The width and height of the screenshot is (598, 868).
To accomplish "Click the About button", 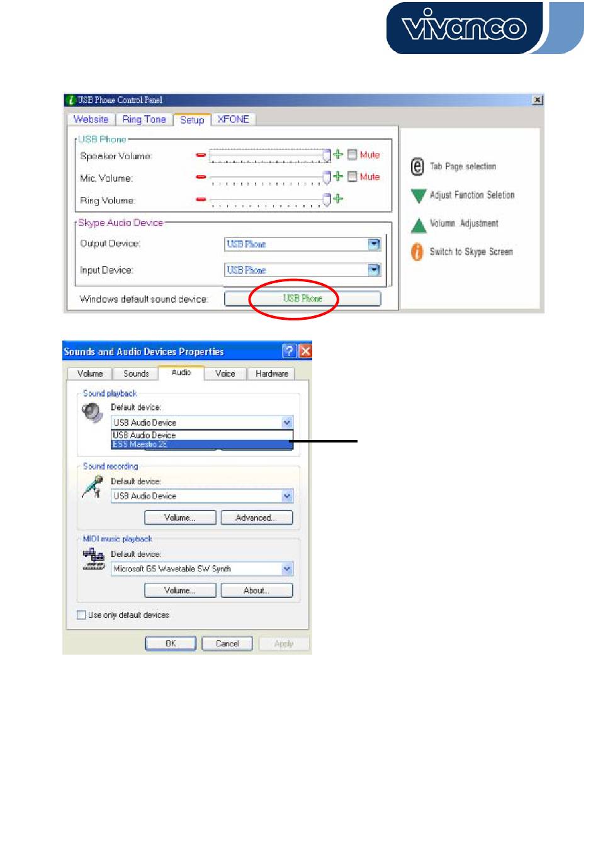I will click(x=256, y=591).
